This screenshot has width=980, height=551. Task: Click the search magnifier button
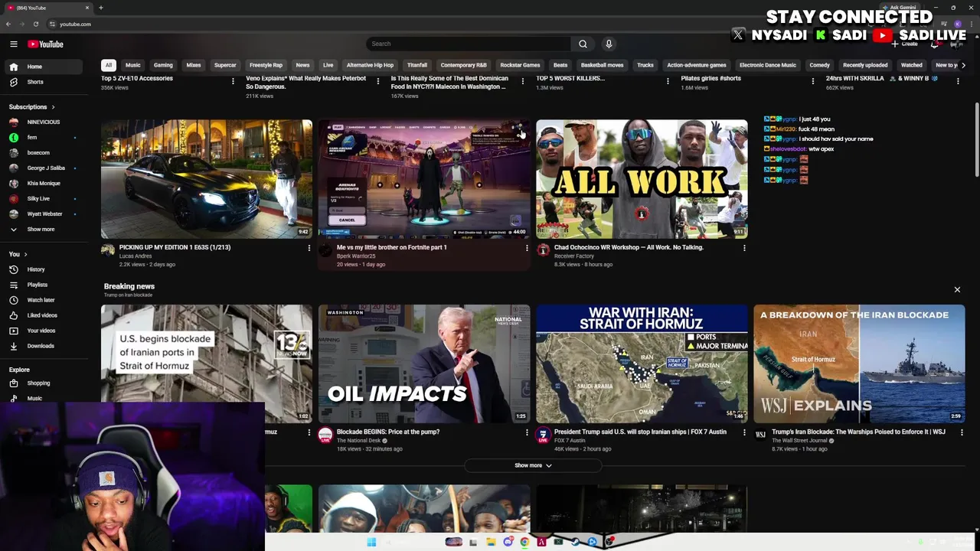pyautogui.click(x=583, y=44)
